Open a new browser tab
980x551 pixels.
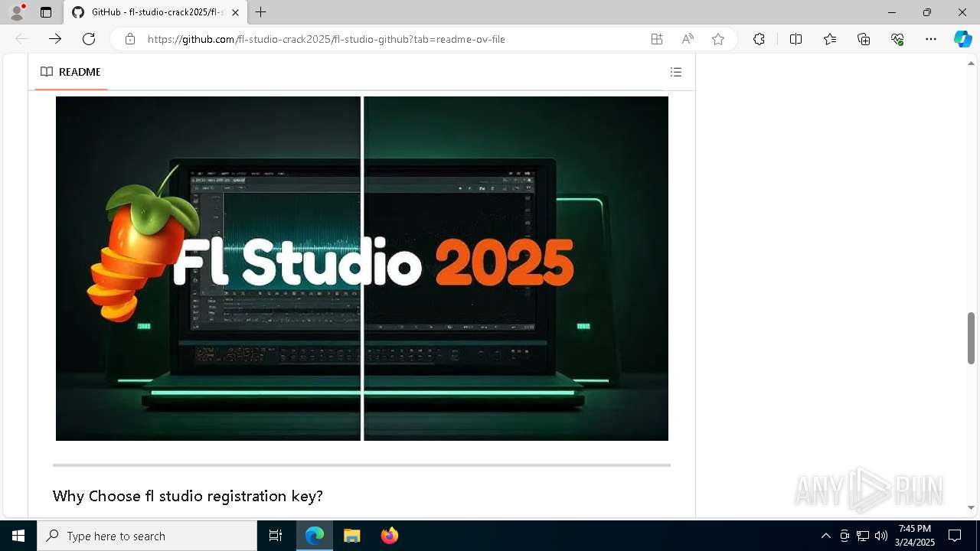tap(261, 12)
